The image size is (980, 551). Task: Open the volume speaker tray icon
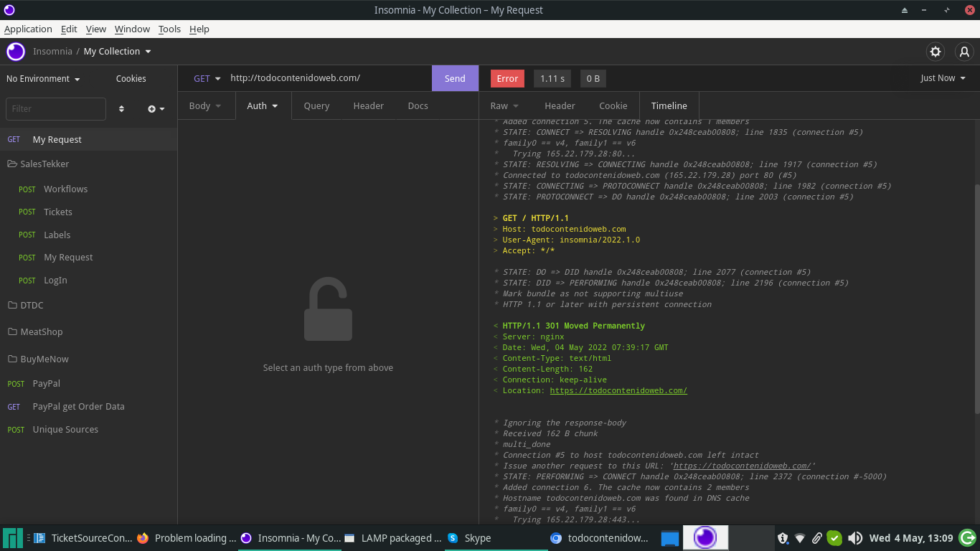pyautogui.click(x=854, y=538)
